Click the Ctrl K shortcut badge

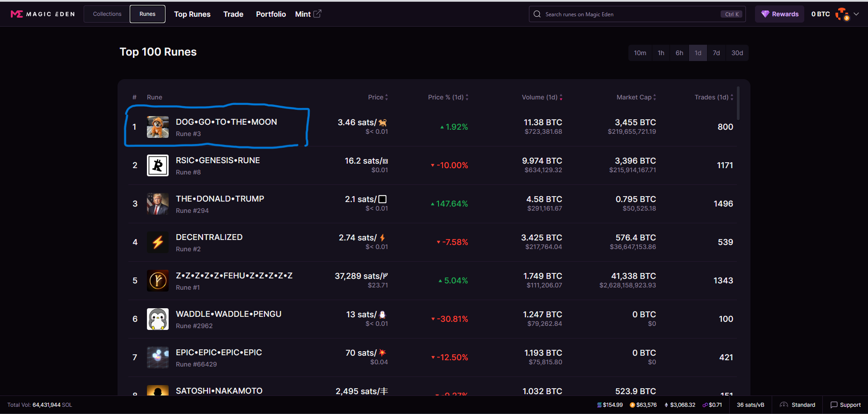731,14
